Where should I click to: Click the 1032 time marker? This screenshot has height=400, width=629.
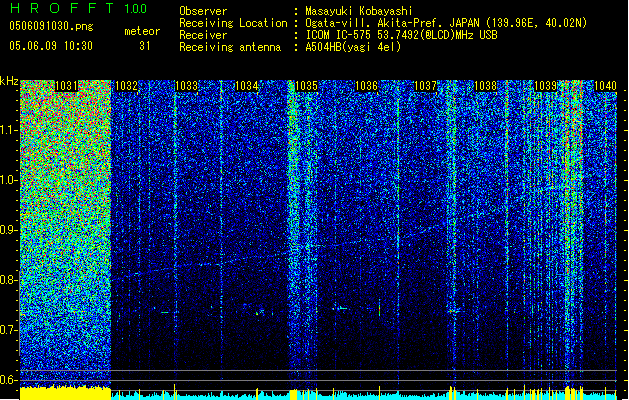(126, 86)
